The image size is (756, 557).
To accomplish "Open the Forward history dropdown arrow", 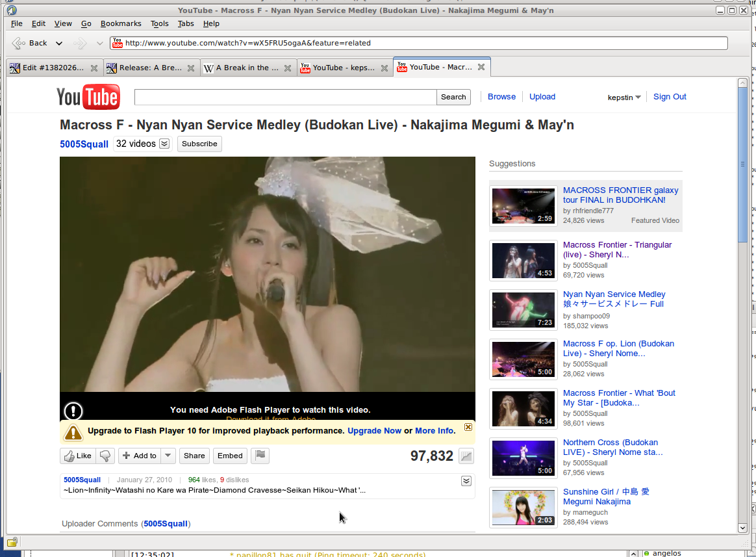I will coord(100,44).
